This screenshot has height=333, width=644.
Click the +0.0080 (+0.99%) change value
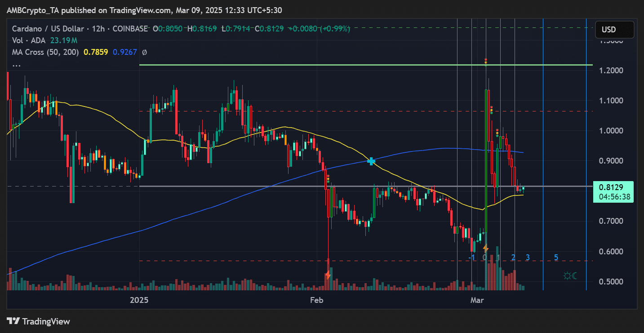tap(319, 29)
